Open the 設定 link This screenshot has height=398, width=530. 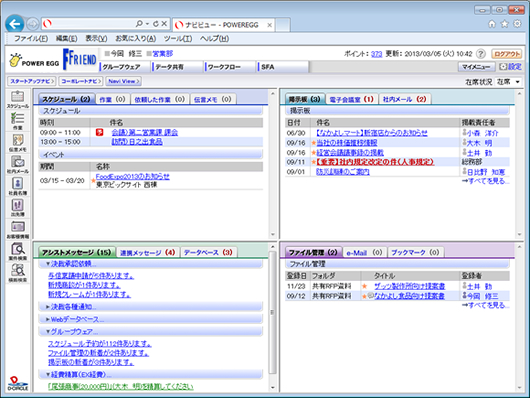point(510,67)
